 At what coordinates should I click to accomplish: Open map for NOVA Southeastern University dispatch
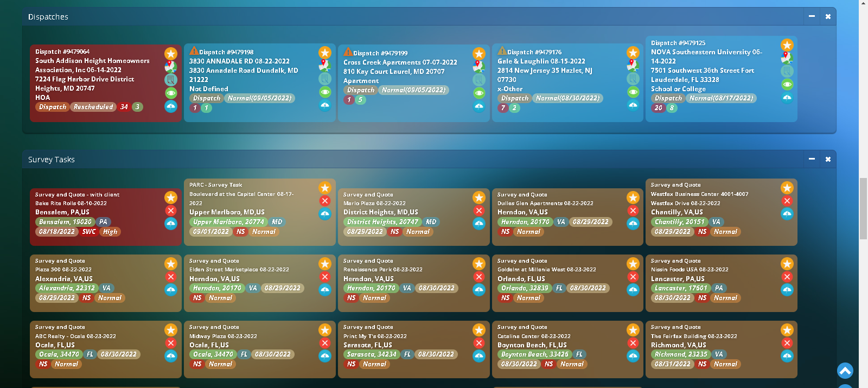pyautogui.click(x=787, y=58)
